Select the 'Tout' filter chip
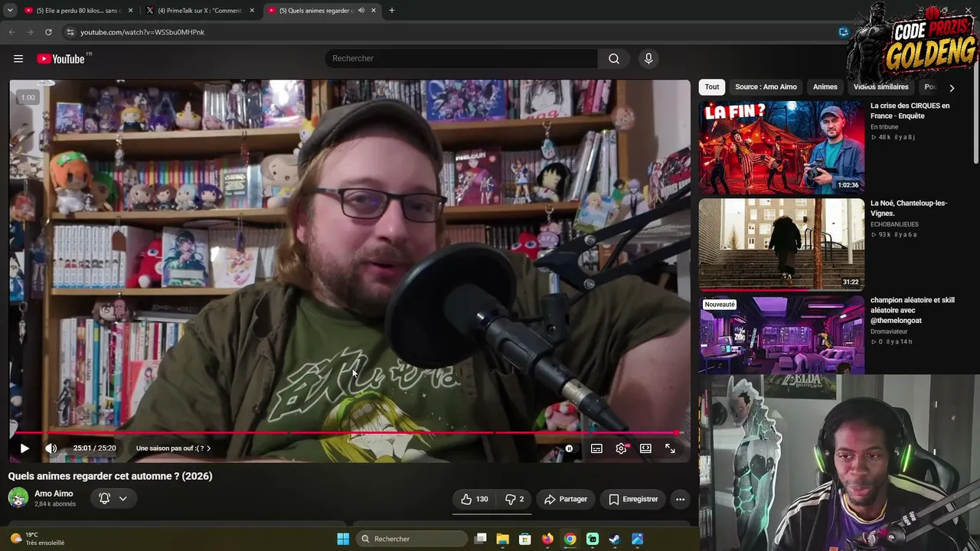Viewport: 980px width, 551px height. pos(712,86)
